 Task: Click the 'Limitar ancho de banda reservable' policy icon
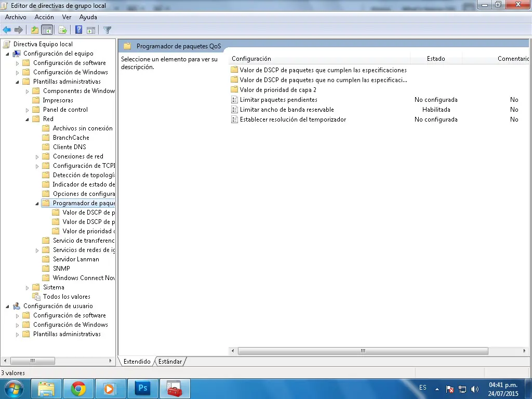(234, 109)
